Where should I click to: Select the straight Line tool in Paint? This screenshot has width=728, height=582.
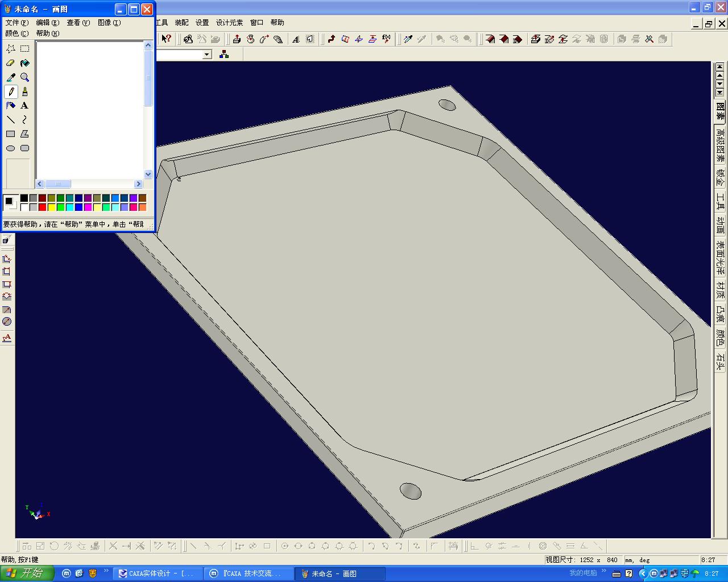pyautogui.click(x=10, y=120)
